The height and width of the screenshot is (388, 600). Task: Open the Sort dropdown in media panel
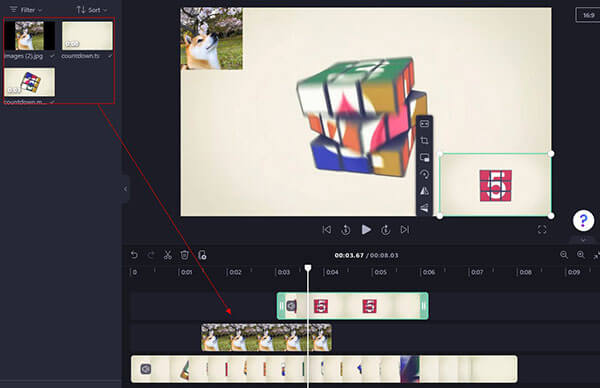click(x=92, y=10)
